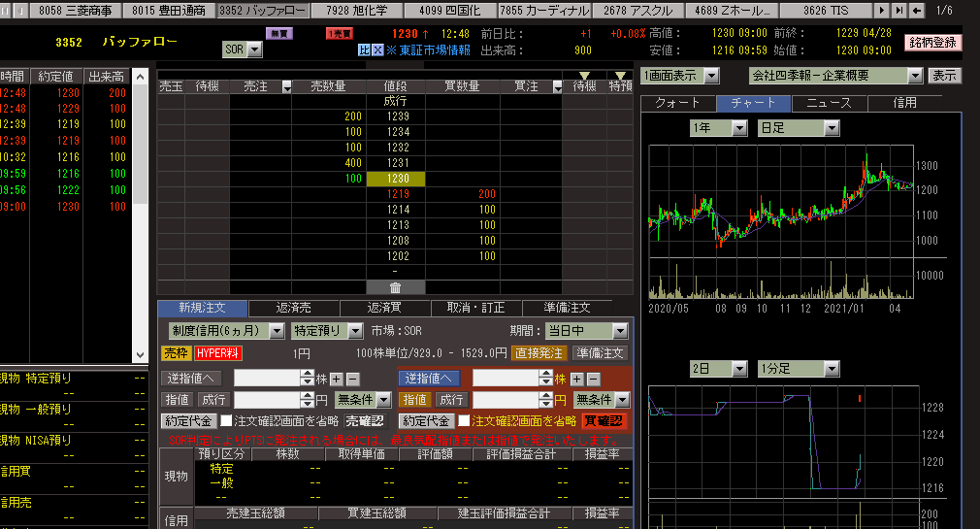Enable skip order confirmation for buy order
This screenshot has height=529, width=980.
[464, 421]
